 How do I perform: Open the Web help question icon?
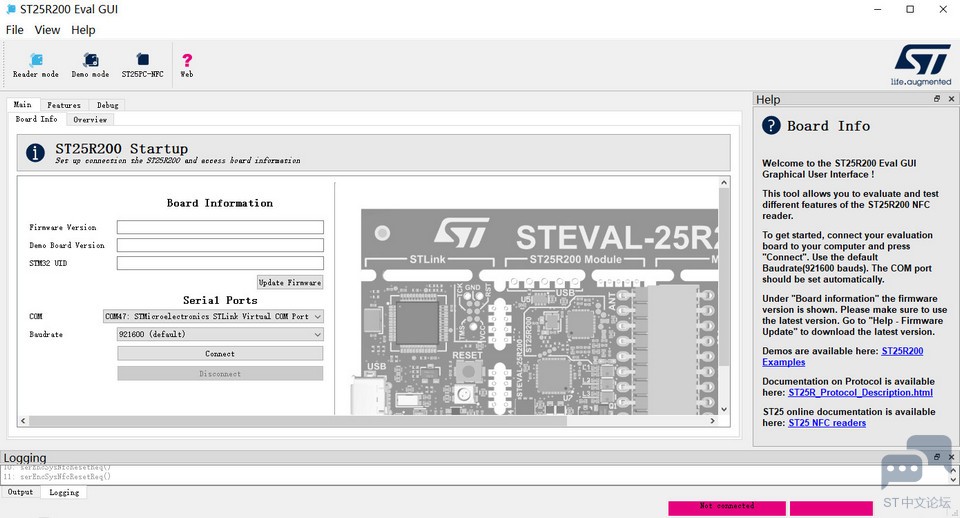point(187,65)
